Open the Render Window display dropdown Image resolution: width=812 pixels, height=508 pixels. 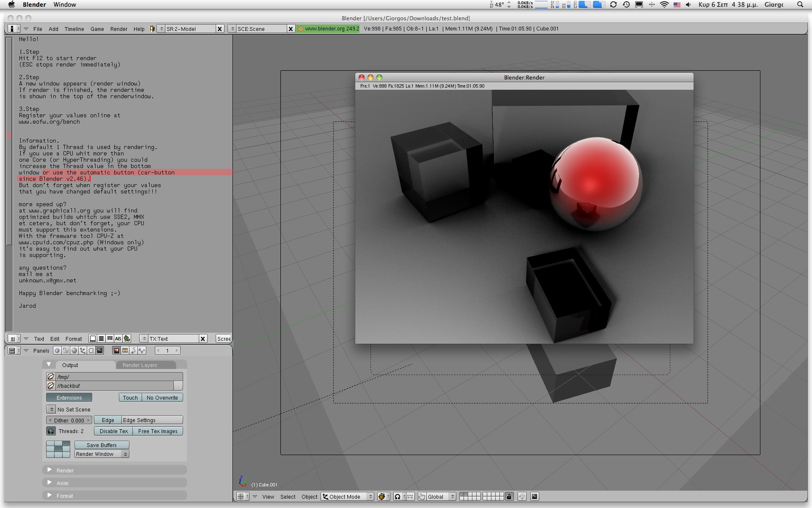(x=102, y=454)
